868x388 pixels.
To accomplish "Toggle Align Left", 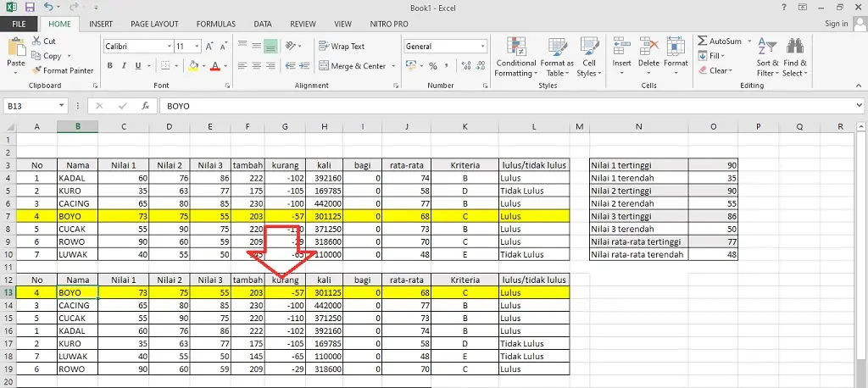I will tap(242, 66).
